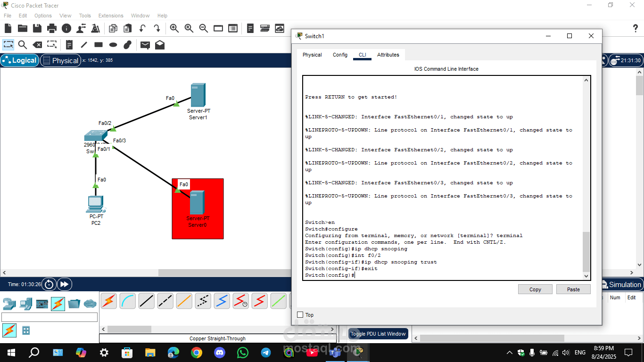The image size is (644, 362).
Task: Zoom in on the workspace
Action: (174, 28)
